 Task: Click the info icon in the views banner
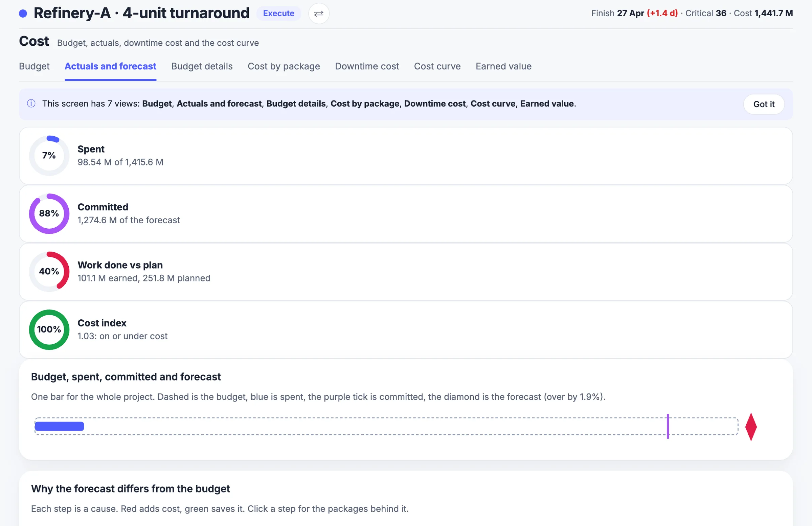point(31,104)
